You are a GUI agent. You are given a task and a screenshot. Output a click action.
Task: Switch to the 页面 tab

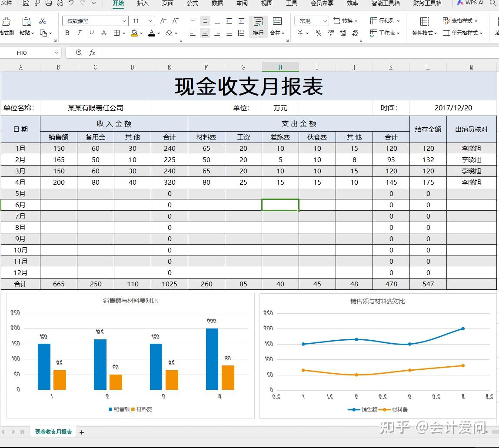pyautogui.click(x=168, y=3)
